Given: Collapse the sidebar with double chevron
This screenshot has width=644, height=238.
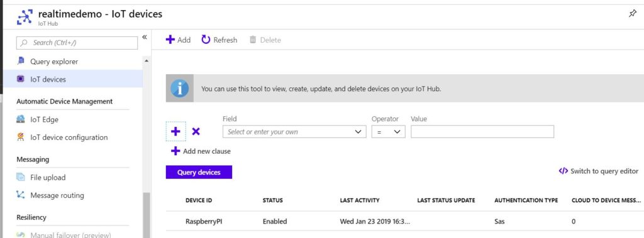Looking at the screenshot, I should tap(145, 37).
